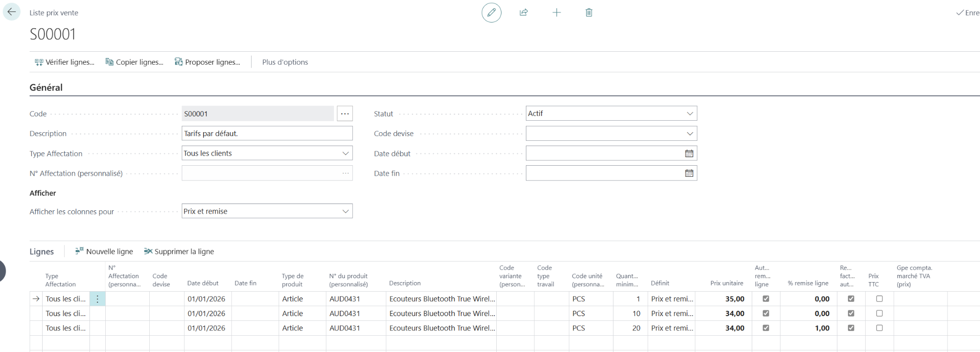Click the Proposer lignes icon
980x352 pixels.
point(178,62)
